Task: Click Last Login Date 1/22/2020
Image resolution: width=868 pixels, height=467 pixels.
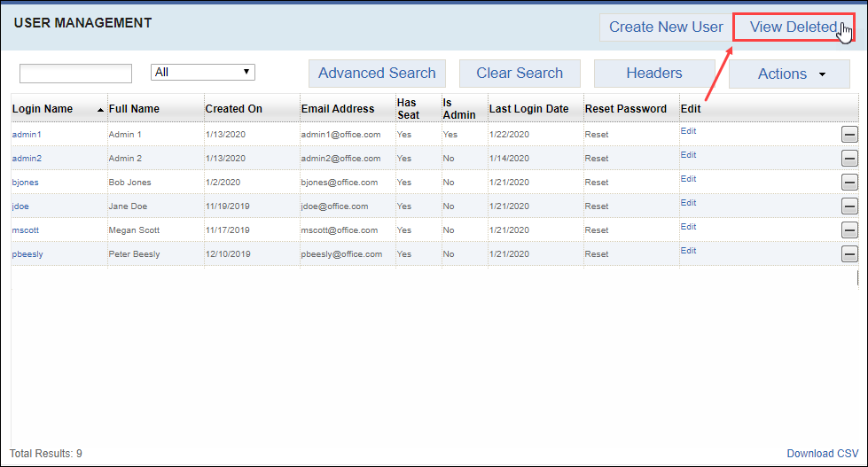Action: pyautogui.click(x=509, y=135)
